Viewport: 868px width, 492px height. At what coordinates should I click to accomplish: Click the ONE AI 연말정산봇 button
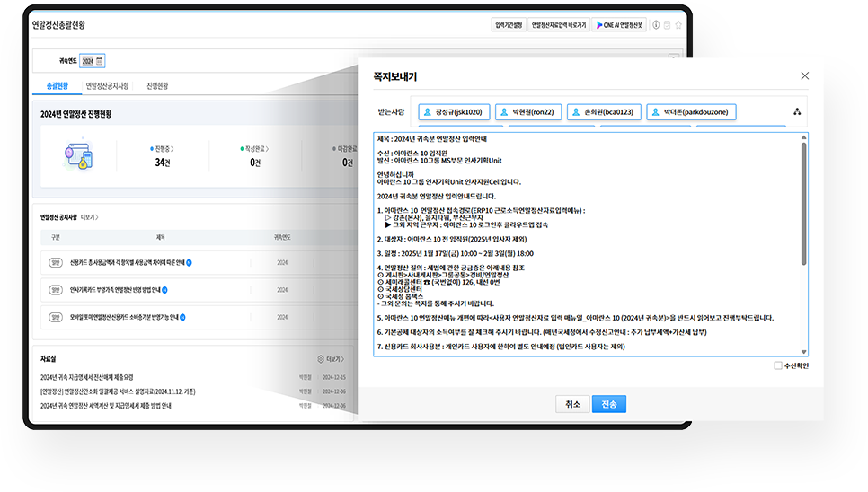click(619, 25)
